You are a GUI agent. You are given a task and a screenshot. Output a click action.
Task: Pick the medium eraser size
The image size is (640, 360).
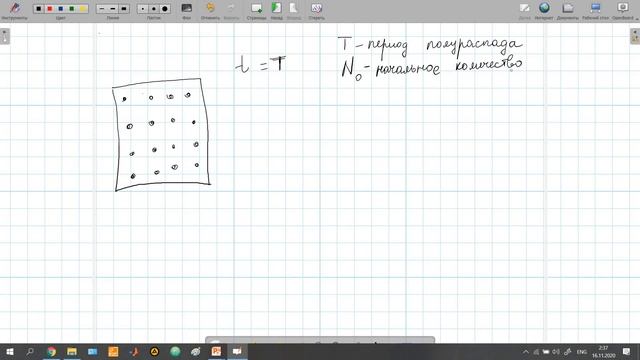(x=154, y=9)
